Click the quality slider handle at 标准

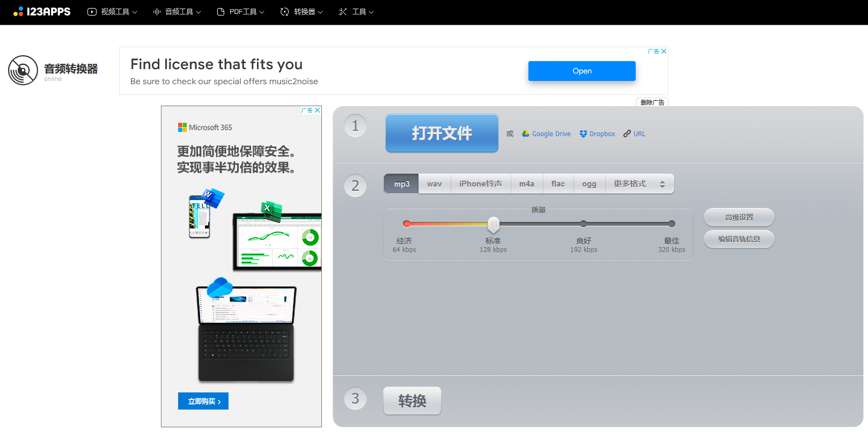pyautogui.click(x=494, y=224)
